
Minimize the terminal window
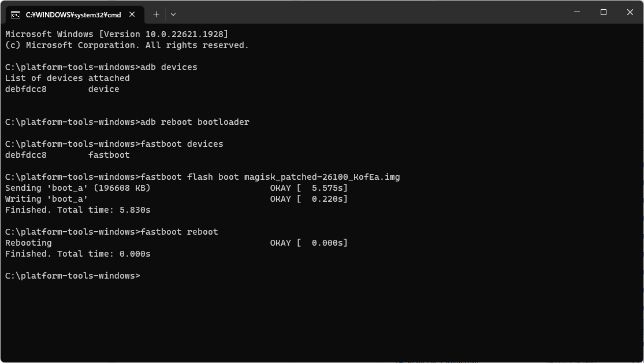[x=576, y=12]
